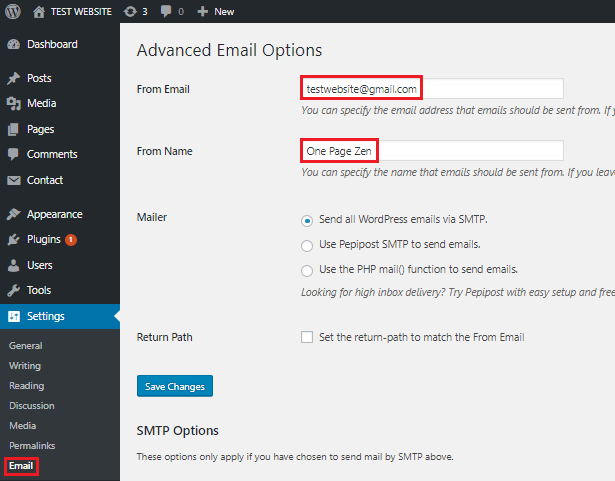Click the Save Changes button
This screenshot has height=481, width=615.
pos(175,386)
